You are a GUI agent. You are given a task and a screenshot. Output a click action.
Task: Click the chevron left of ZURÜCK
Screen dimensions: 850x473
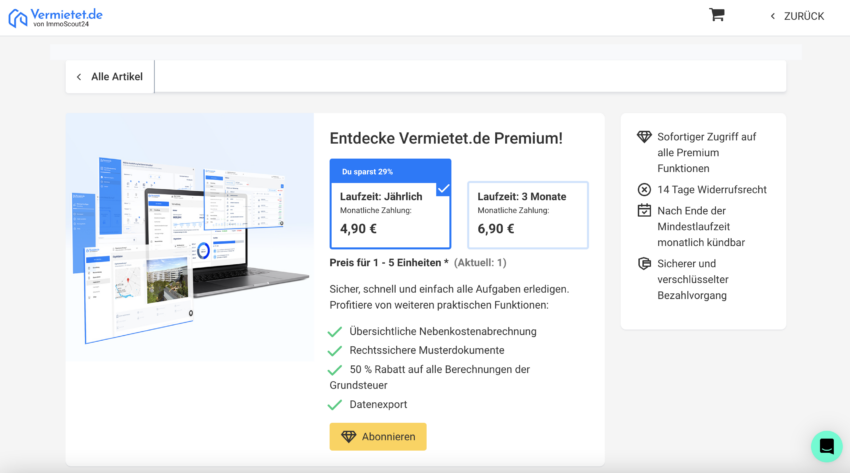(773, 16)
